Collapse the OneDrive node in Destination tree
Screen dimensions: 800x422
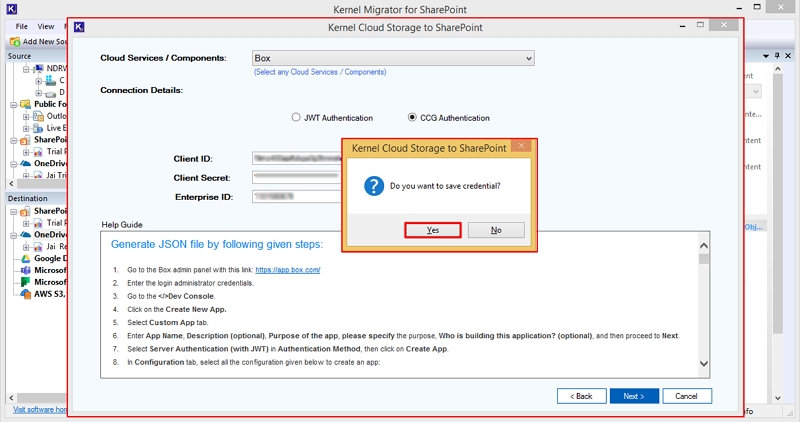(14, 235)
